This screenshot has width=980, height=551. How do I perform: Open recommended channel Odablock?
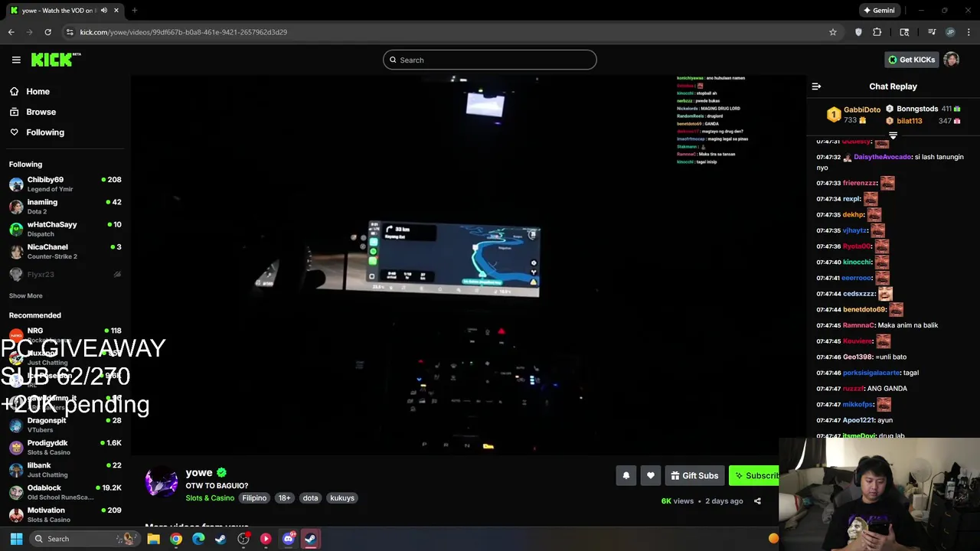(65, 492)
